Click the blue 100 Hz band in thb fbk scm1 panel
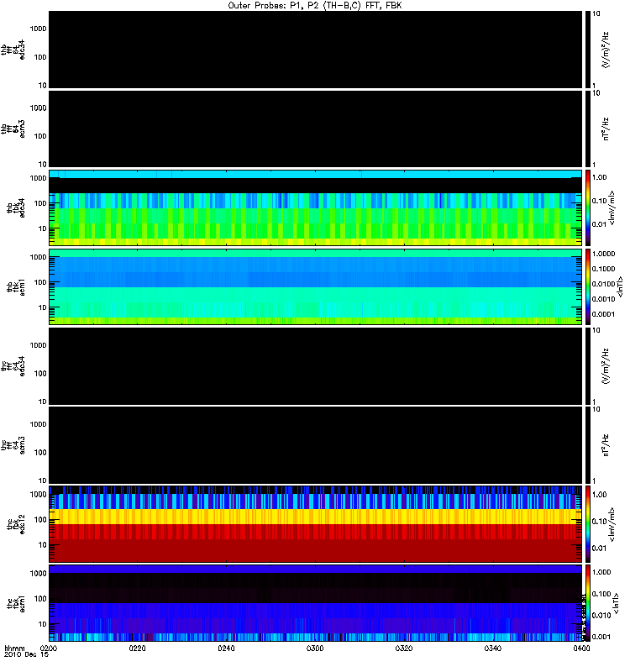Image resolution: width=630 pixels, height=672 pixels. [x=316, y=280]
